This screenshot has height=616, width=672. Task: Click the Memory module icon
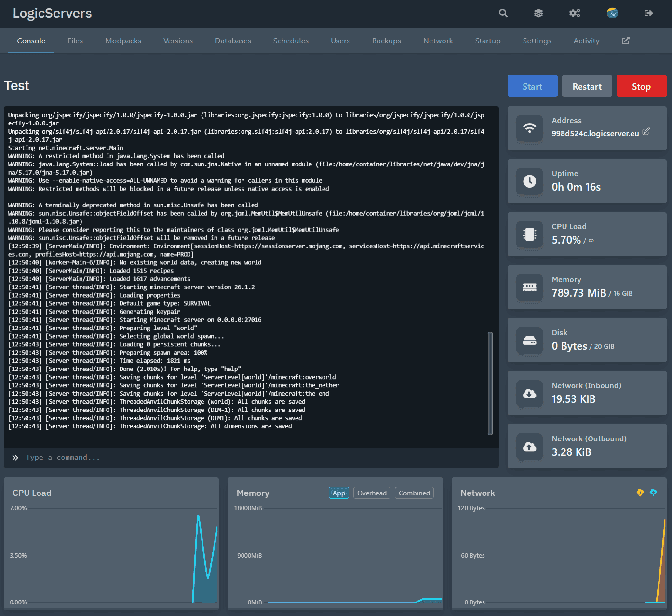tap(530, 287)
